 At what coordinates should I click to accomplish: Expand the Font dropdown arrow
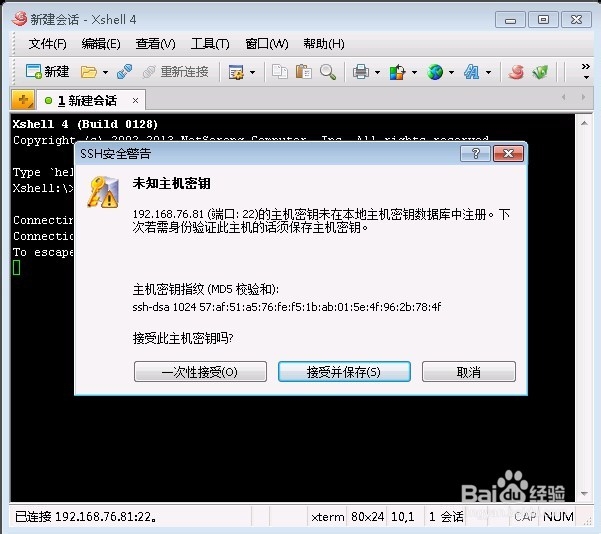pyautogui.click(x=488, y=72)
